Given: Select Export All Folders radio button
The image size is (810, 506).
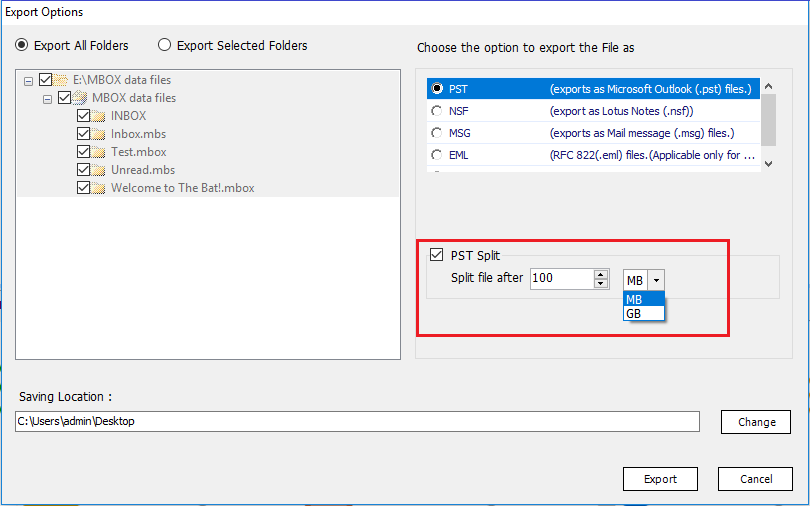Looking at the screenshot, I should [22, 45].
